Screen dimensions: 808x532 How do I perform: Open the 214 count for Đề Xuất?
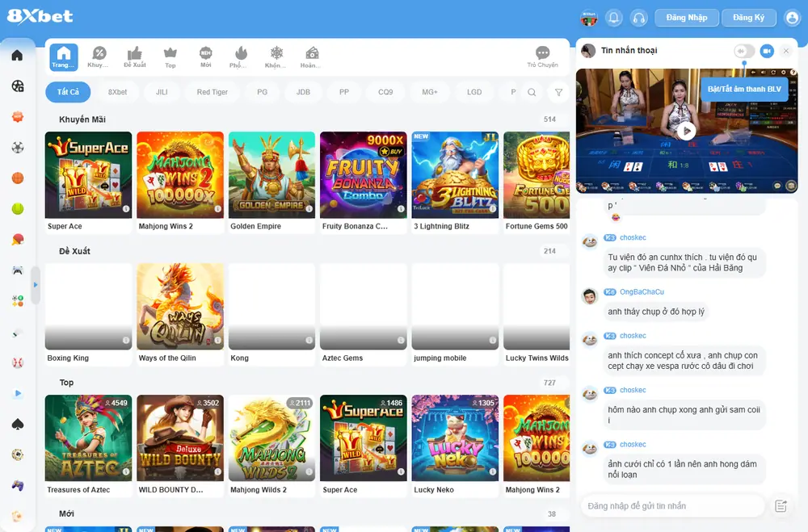[x=549, y=251]
